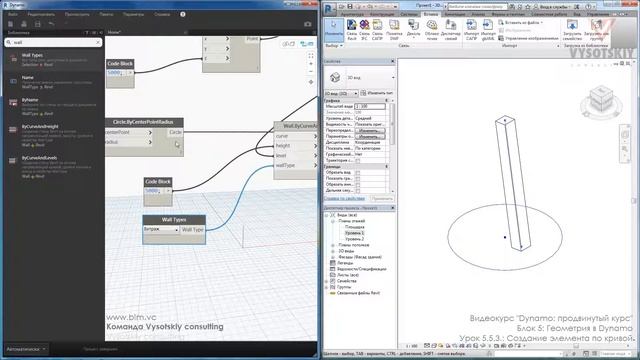Click the ViewCube in Revit 3D view
640x360 pixels.
[x=601, y=100]
